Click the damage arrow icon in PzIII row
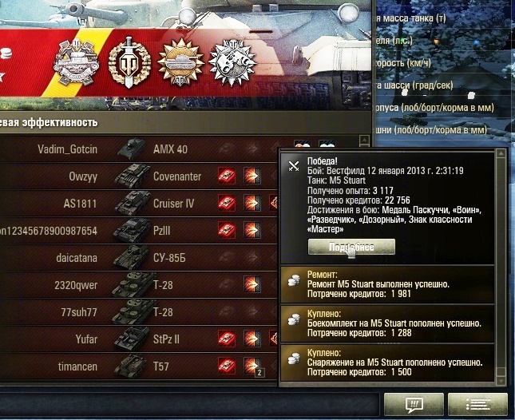The image size is (515, 420). coord(252,230)
